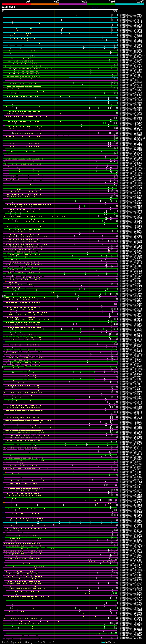Select the UniRef100_O24443 label
Image resolution: width=146 pixels, height=644 pixels.
[x=131, y=48]
